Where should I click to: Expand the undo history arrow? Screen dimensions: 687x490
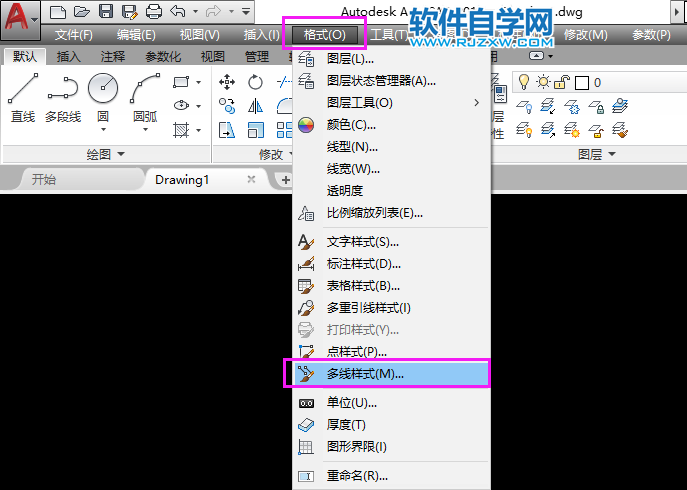(195, 12)
